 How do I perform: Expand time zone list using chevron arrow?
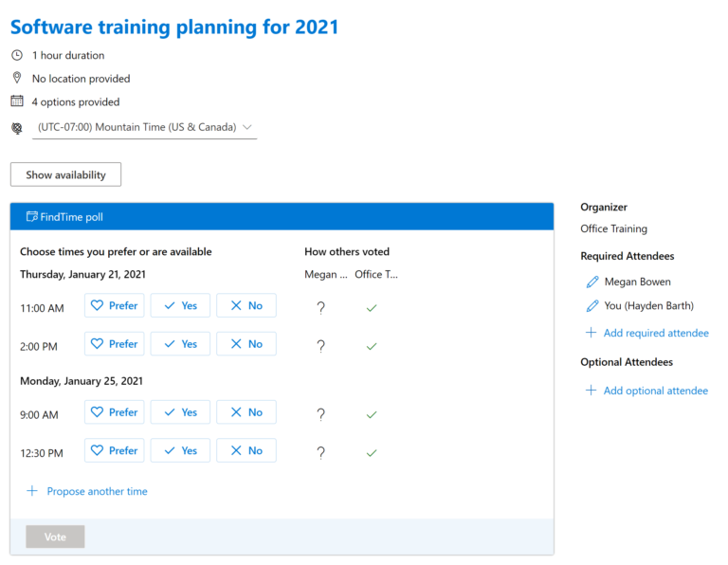click(x=247, y=127)
